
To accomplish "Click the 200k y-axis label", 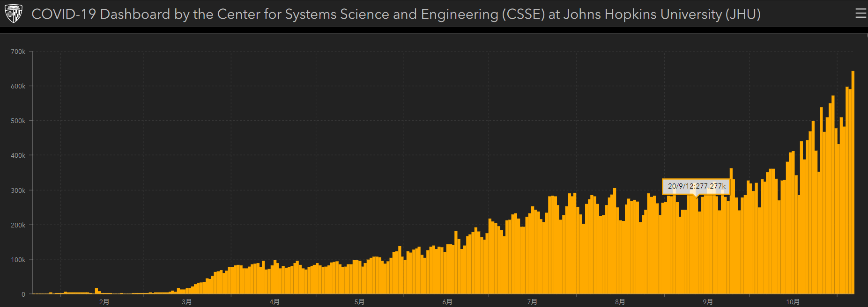I will [18, 225].
